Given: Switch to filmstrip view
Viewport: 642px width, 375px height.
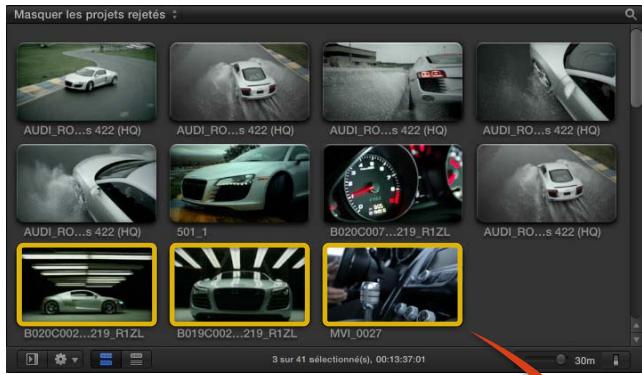Looking at the screenshot, I should (106, 359).
